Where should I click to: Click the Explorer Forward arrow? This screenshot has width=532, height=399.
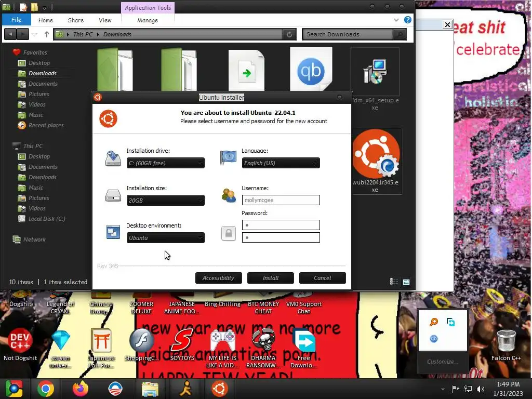(x=23, y=34)
